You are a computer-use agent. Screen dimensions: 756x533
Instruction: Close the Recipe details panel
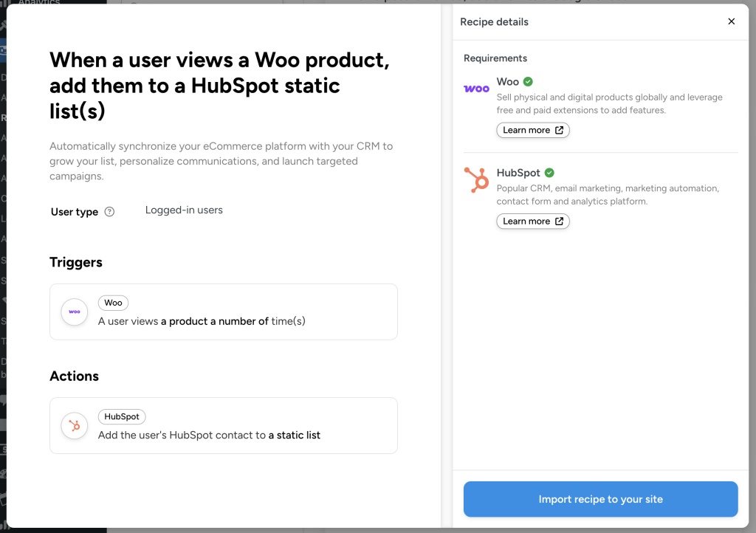tap(732, 21)
